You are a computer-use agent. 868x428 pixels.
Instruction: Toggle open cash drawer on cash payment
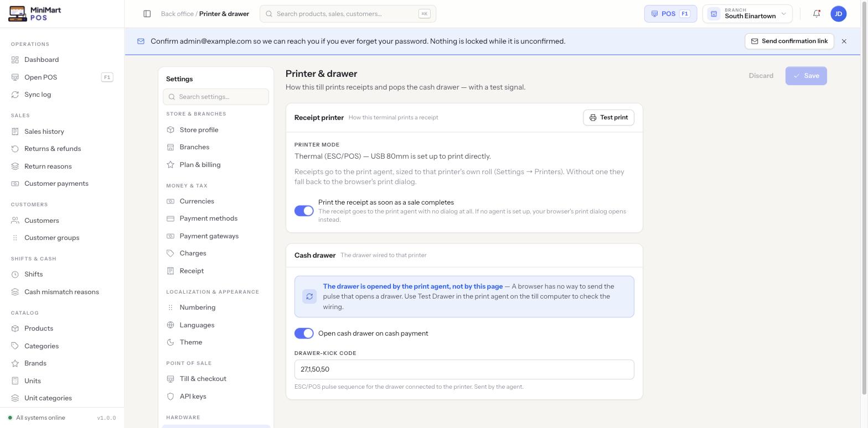[304, 333]
